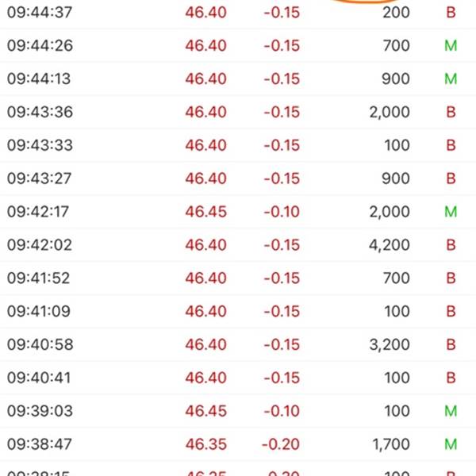
Task: Select the 46.45 price at 09:42:17
Action: click(205, 212)
